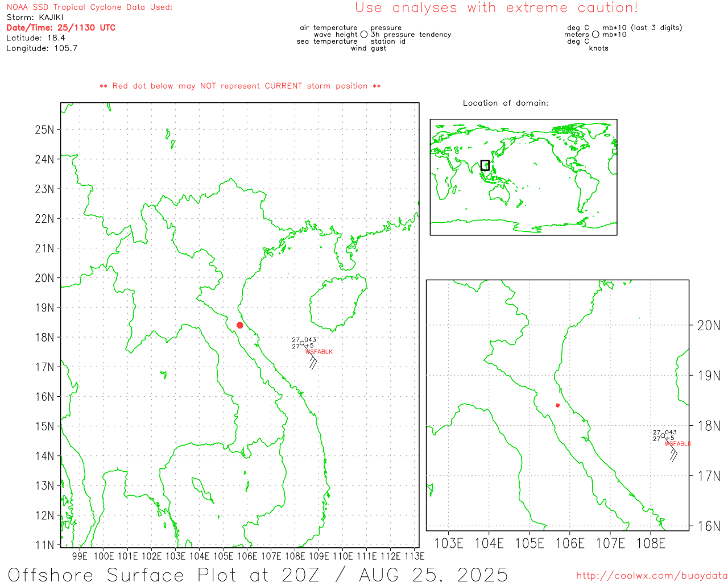Click the 'Location of domain:' label
This screenshot has width=728, height=582.
506,103
